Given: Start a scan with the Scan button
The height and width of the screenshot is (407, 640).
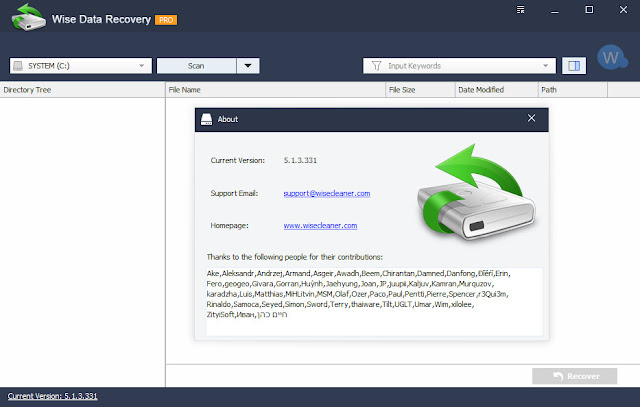Looking at the screenshot, I should (x=196, y=66).
